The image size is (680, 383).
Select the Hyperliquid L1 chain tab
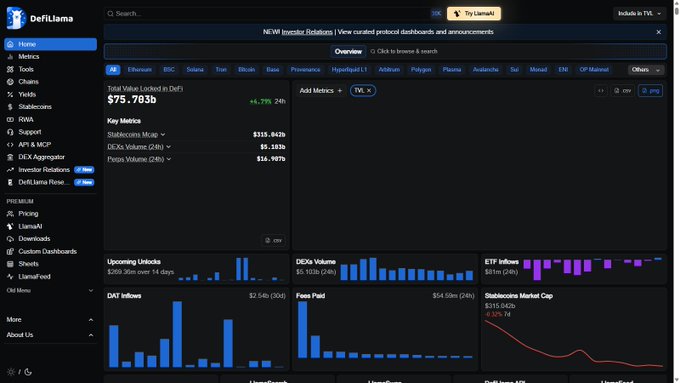349,70
